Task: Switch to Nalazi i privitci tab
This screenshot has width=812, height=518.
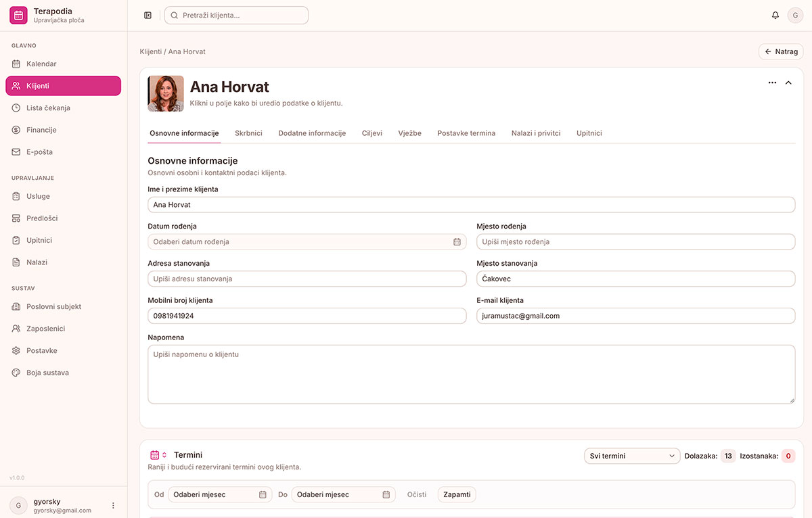Action: [x=536, y=133]
